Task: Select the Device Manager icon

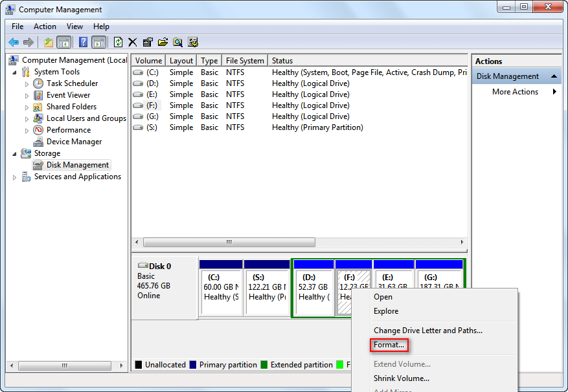Action: click(x=38, y=142)
